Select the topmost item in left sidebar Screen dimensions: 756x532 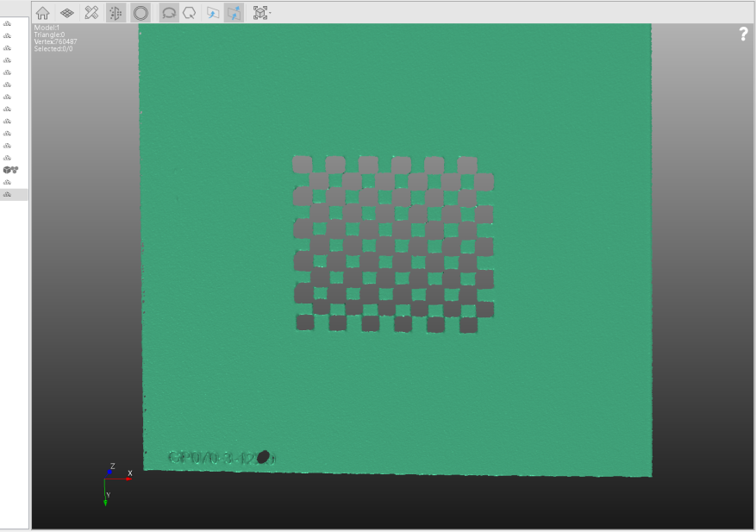(8, 24)
